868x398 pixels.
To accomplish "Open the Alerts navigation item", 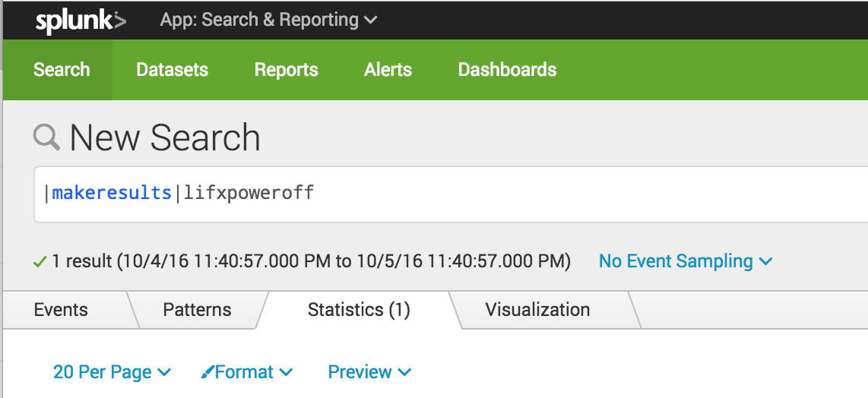I will pos(388,70).
